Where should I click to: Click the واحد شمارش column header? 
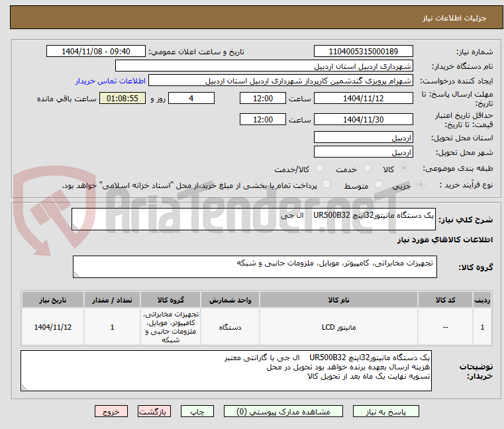click(230, 300)
